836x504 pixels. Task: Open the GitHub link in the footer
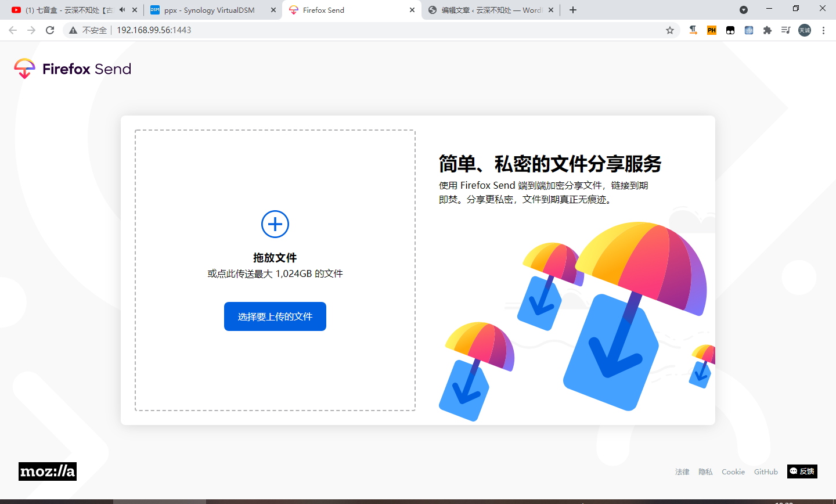coord(766,471)
